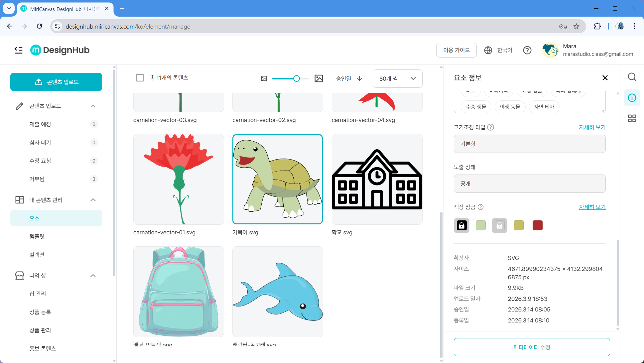The width and height of the screenshot is (644, 363).
Task: Open the help question mark icon
Action: point(527,50)
